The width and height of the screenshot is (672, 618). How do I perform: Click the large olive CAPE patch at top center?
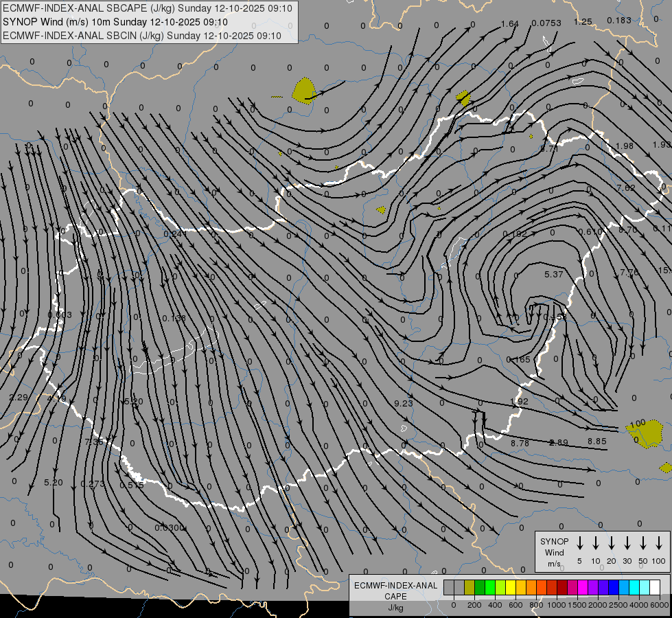coord(303,89)
